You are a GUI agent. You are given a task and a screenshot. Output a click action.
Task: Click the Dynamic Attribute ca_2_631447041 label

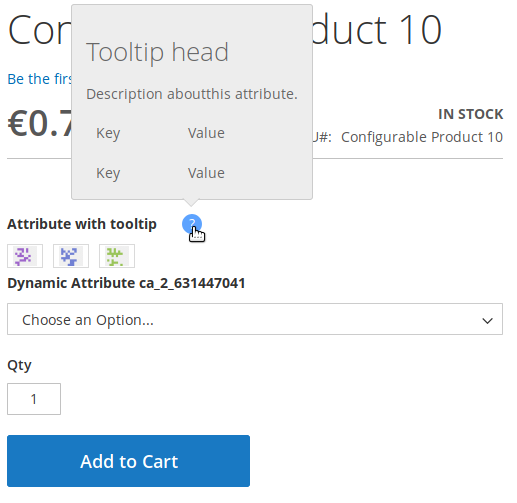[x=126, y=283]
